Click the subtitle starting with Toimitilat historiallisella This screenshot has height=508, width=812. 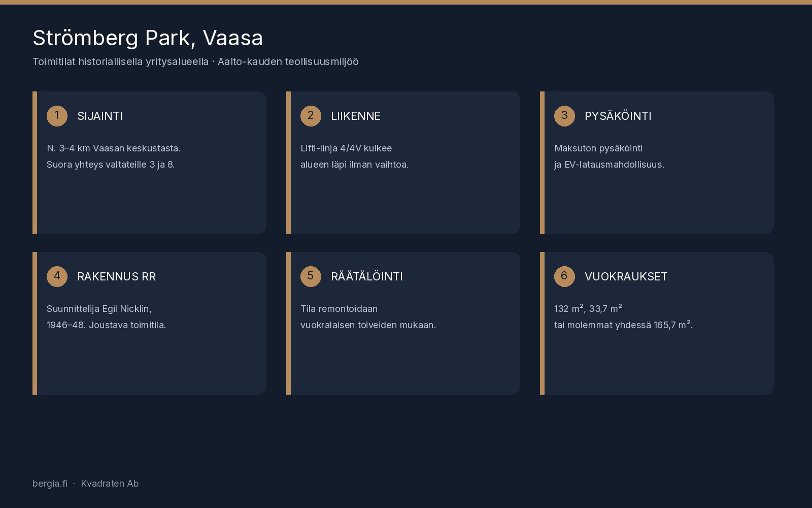[x=195, y=61]
